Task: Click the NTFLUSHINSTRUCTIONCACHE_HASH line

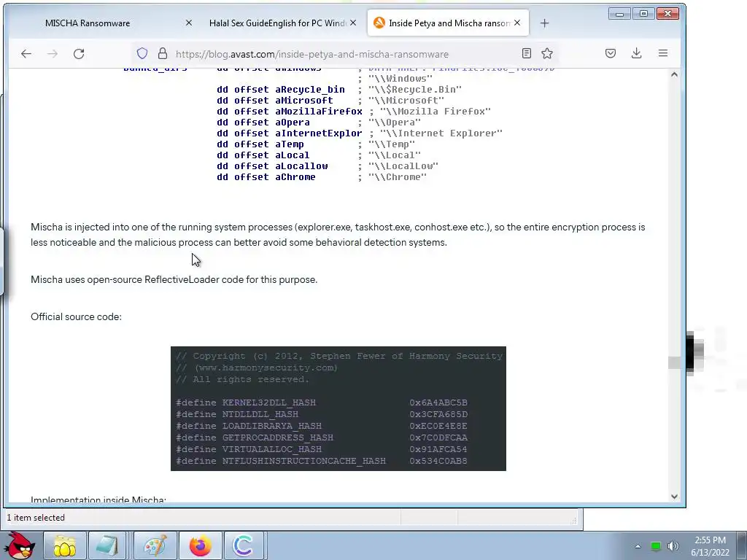Action: click(x=322, y=461)
